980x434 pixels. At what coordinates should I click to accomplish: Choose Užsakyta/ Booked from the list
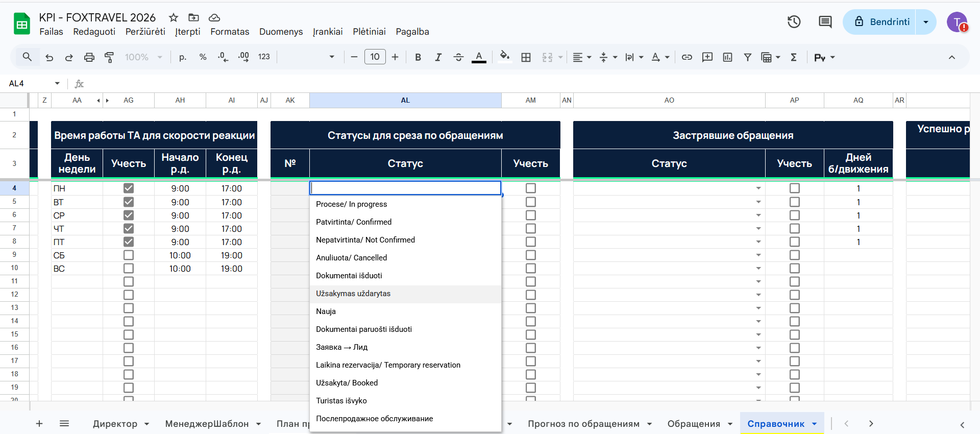347,383
